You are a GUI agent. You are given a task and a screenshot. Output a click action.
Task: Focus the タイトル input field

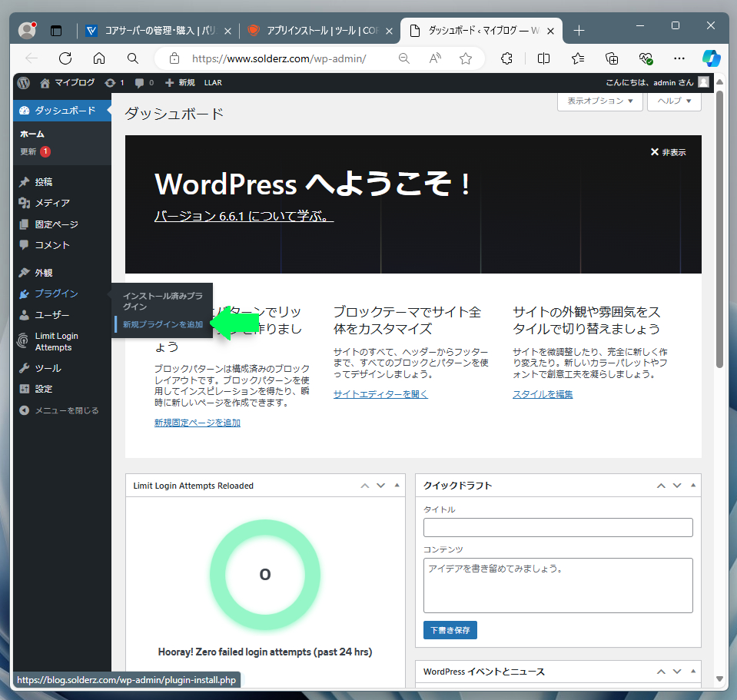click(558, 528)
